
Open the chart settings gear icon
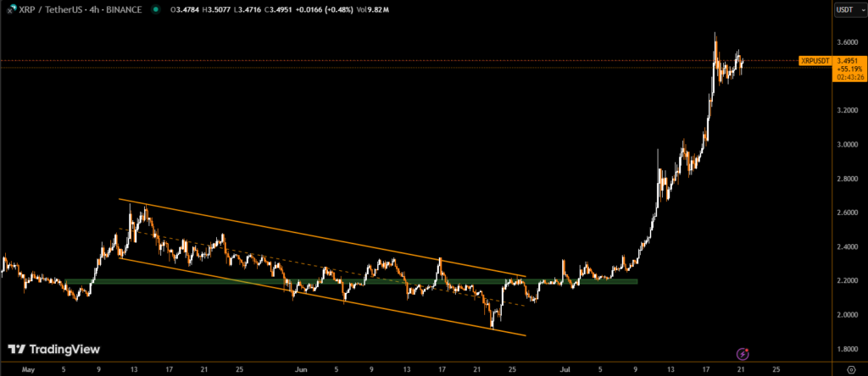tap(851, 369)
